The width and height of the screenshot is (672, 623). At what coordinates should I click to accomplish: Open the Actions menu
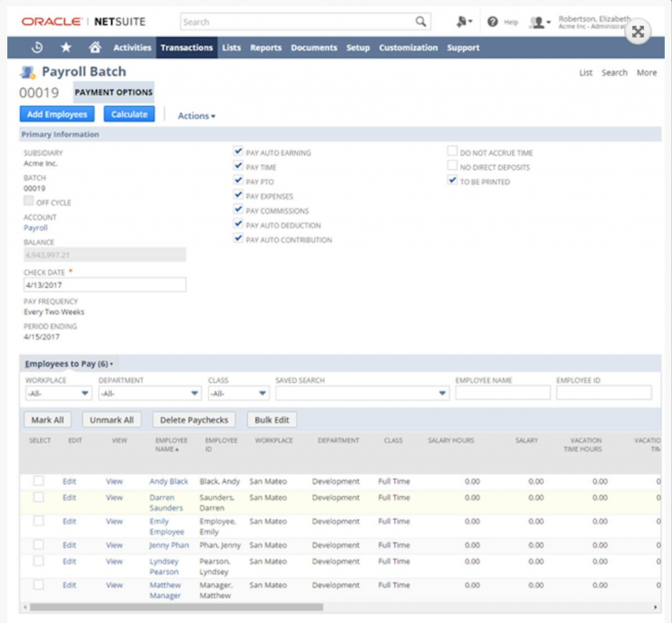click(196, 116)
